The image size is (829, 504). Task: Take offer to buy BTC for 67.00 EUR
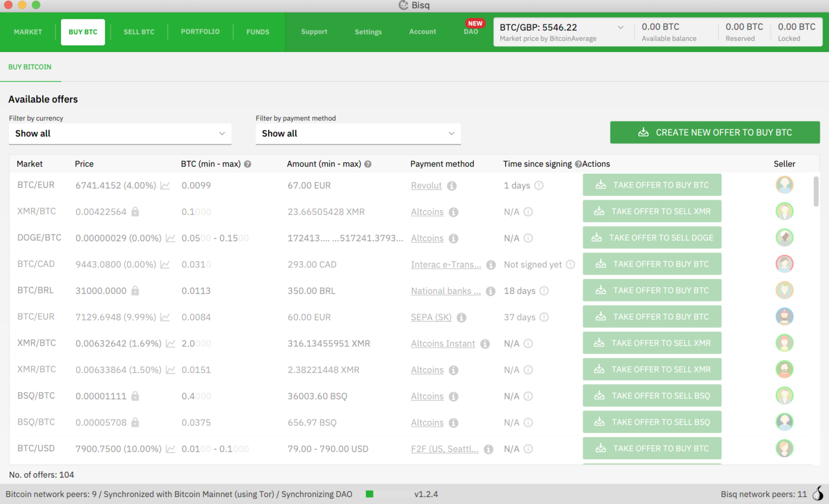pos(652,185)
